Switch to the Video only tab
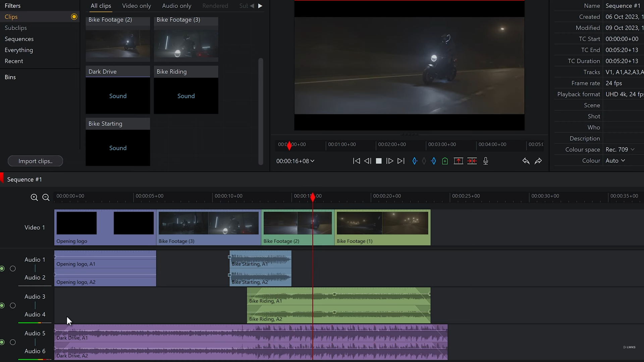Image resolution: width=644 pixels, height=362 pixels. point(137,6)
